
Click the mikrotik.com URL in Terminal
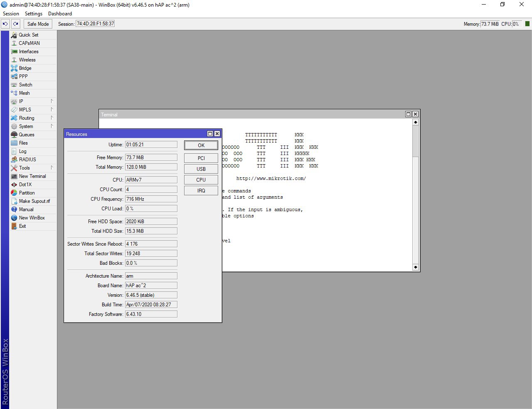tap(271, 179)
